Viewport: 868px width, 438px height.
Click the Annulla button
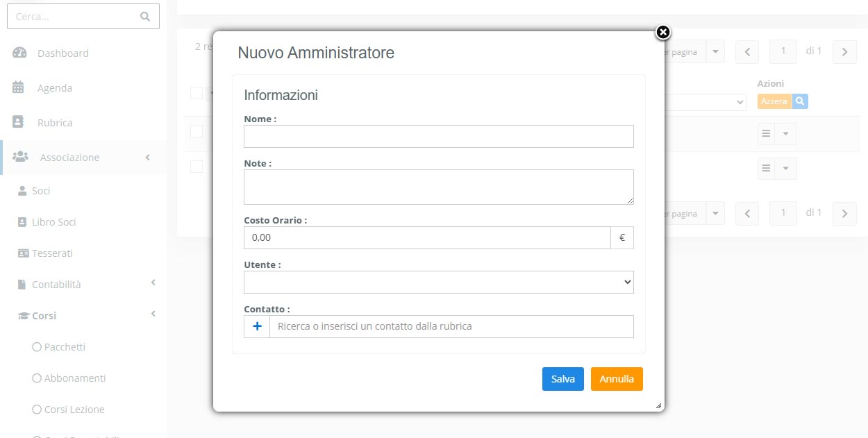(617, 379)
